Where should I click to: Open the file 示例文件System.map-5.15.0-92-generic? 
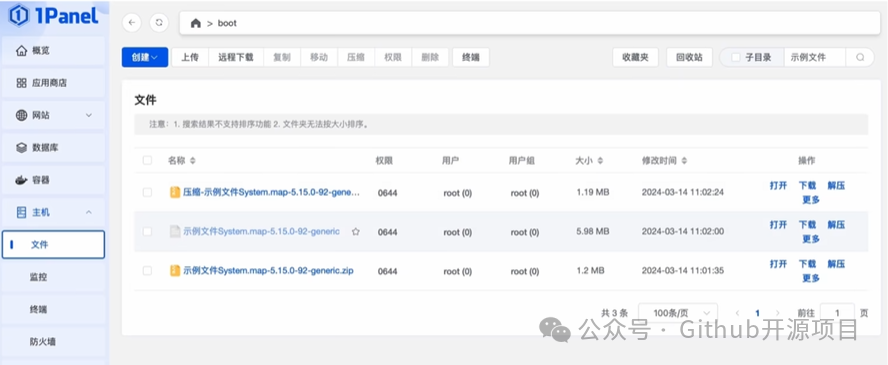[261, 231]
